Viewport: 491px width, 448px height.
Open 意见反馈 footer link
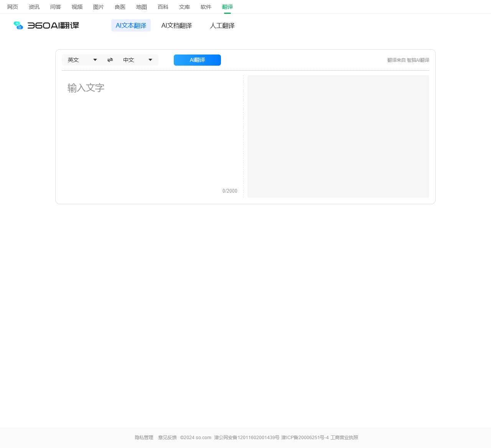click(x=167, y=438)
